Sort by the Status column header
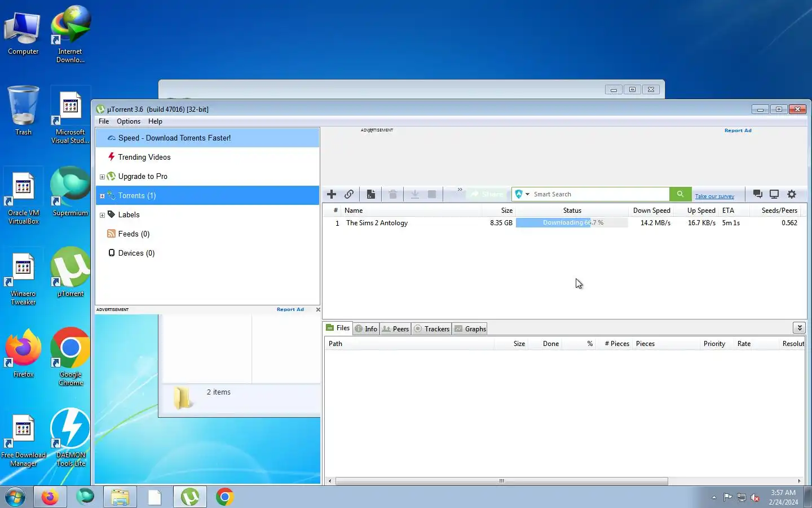Image resolution: width=812 pixels, height=508 pixels. [x=572, y=211]
